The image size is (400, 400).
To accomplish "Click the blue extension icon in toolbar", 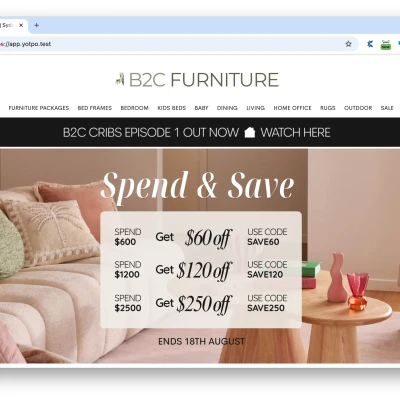I will (x=370, y=44).
